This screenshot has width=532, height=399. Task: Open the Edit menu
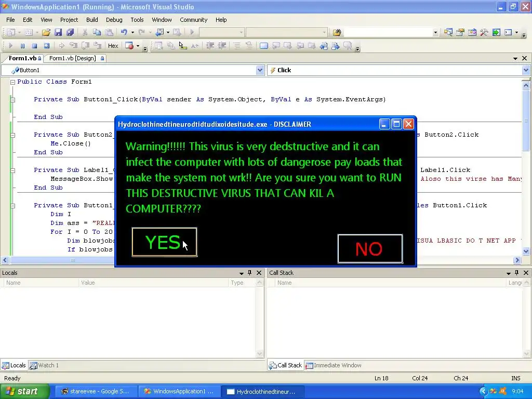click(28, 20)
